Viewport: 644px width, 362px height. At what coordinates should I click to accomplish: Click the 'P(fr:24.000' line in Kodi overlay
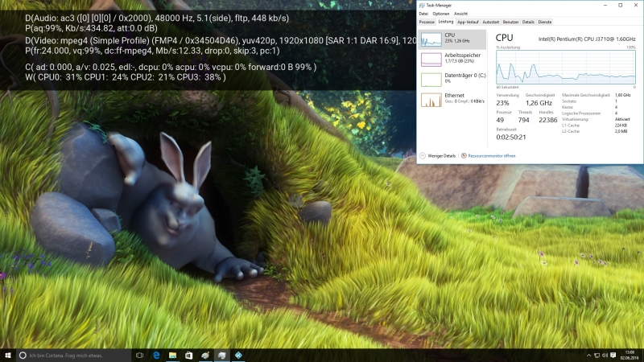(152, 51)
